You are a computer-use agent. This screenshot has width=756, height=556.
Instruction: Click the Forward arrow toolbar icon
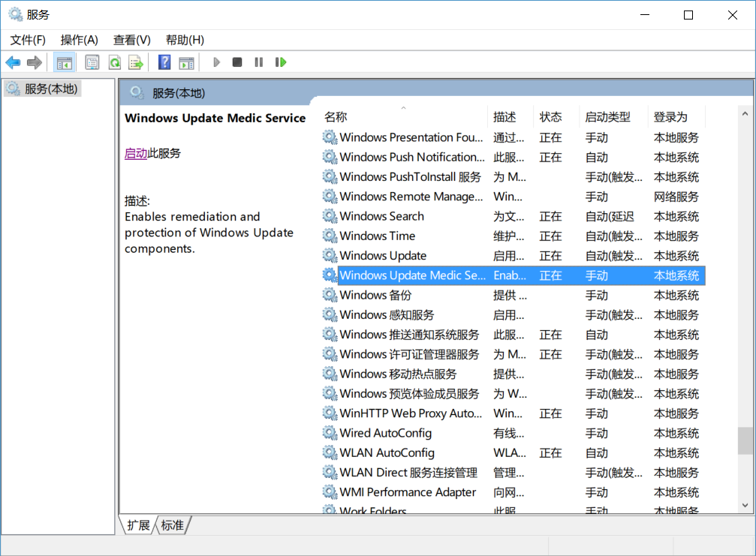click(x=35, y=62)
